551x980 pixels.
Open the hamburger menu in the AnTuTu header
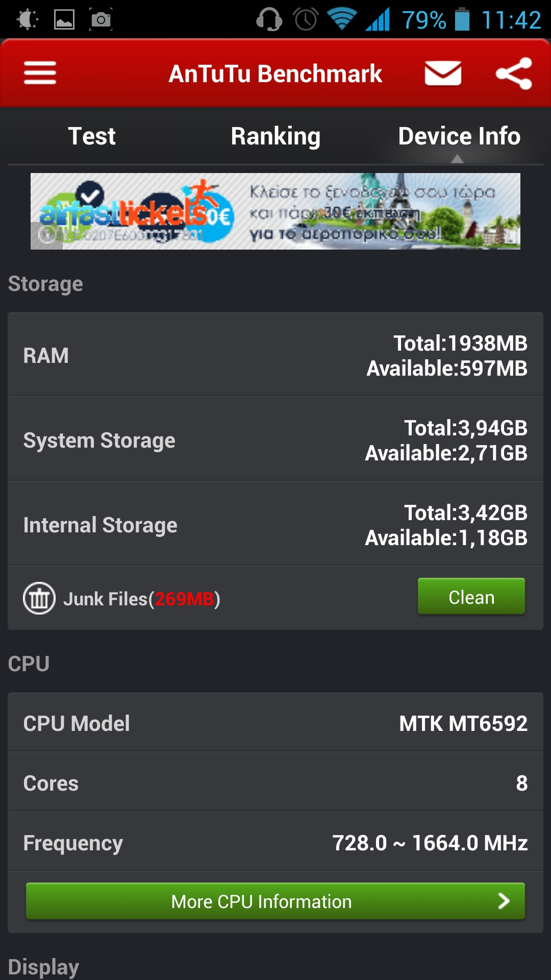40,73
